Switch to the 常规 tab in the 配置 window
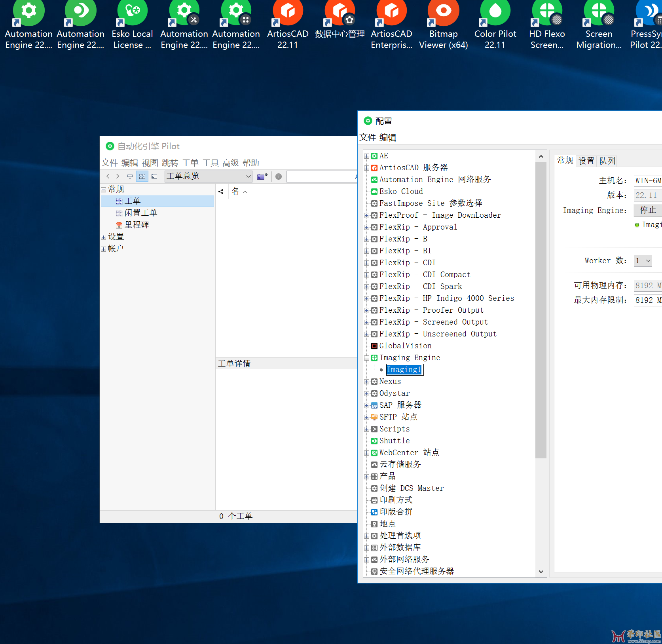 [565, 161]
